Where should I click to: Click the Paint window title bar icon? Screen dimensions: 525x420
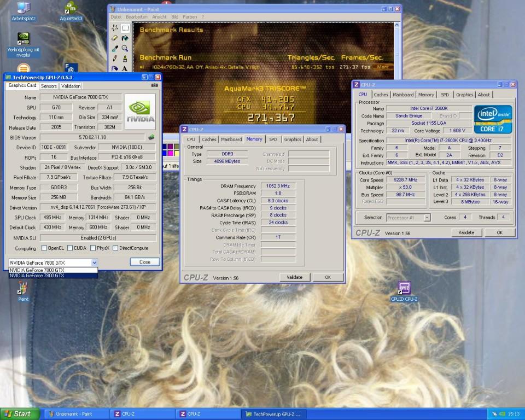coord(113,9)
